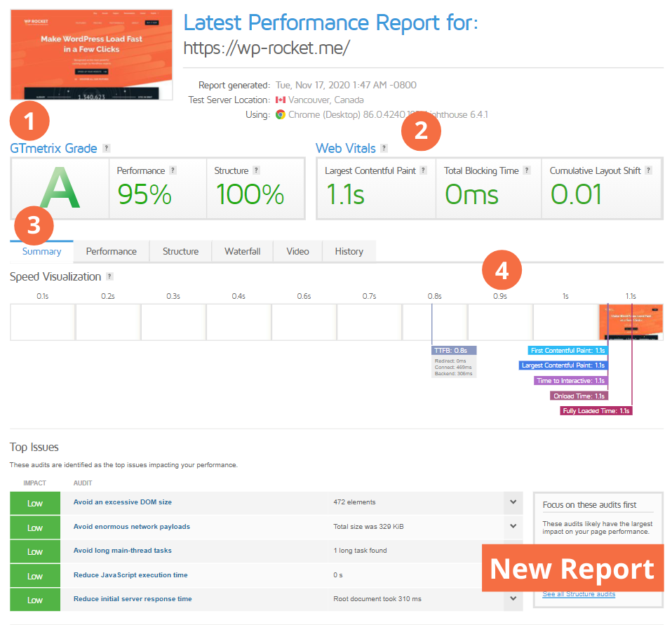Click the Fully Loaded Time: 1.1s marker
The height and width of the screenshot is (625, 672).
[596, 410]
